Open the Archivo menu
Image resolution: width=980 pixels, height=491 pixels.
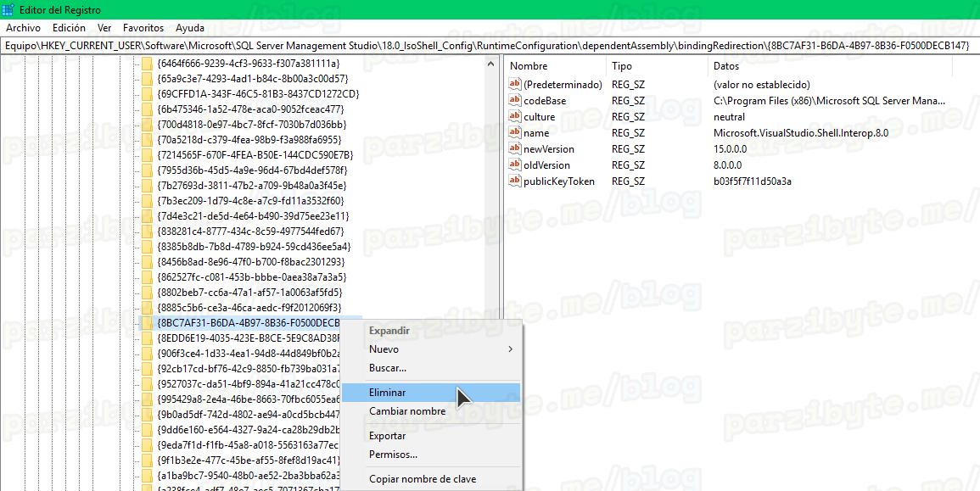(23, 28)
